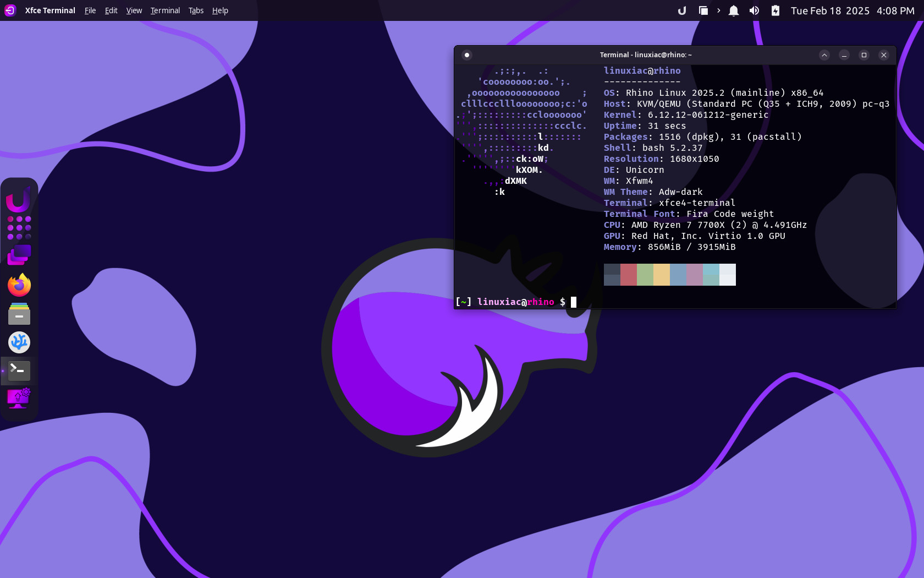
Task: Click the 'Resolution: 1680x1050' line
Action: (661, 159)
